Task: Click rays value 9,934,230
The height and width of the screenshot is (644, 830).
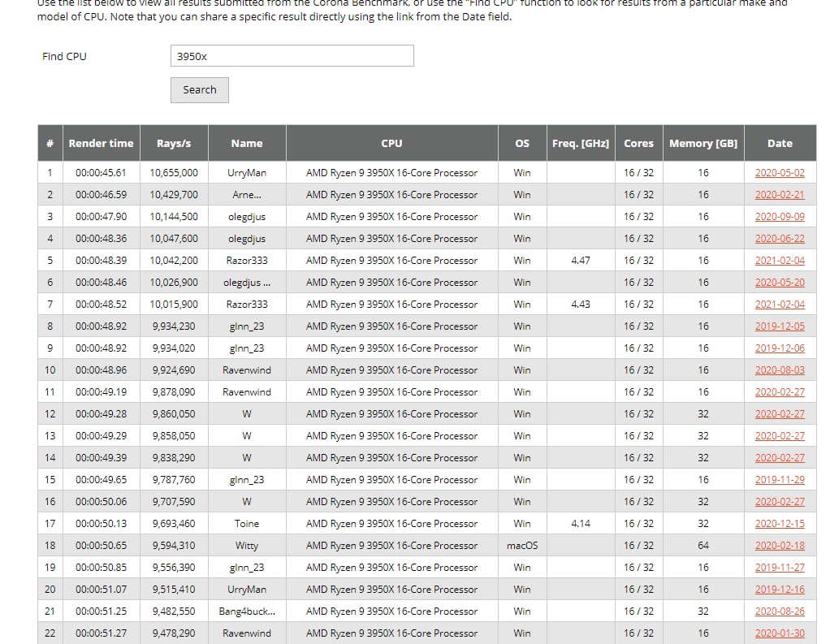Action: click(x=174, y=326)
